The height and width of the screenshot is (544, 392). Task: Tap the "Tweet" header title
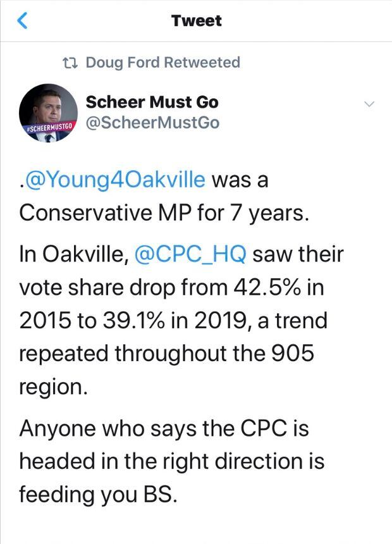(196, 21)
